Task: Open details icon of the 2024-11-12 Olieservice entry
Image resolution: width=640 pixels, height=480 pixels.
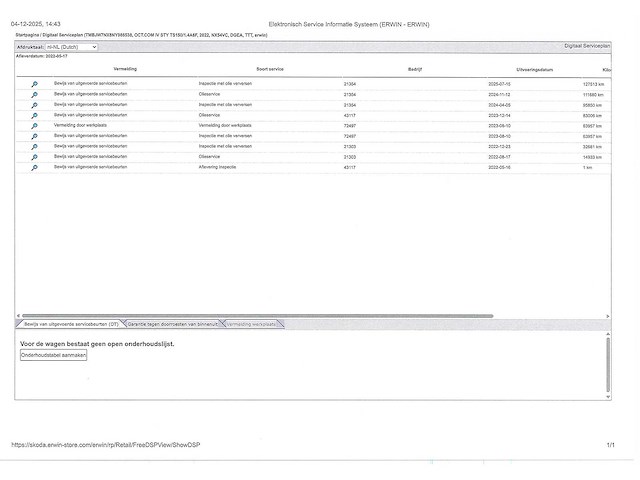Action: point(34,94)
